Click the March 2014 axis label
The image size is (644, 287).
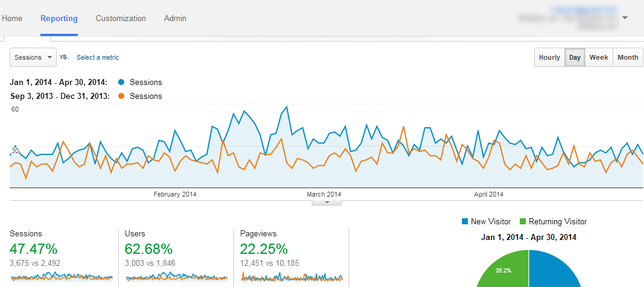(324, 194)
